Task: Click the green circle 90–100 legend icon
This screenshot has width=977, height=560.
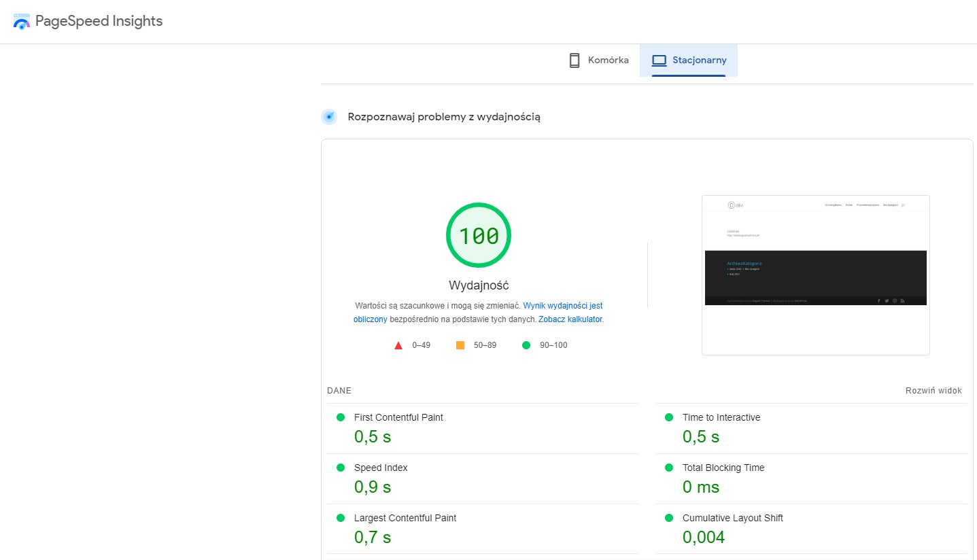Action: [526, 345]
